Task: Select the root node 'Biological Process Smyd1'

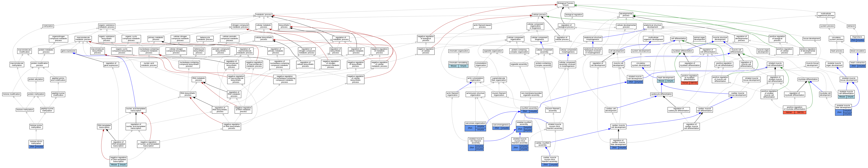Action: (x=565, y=4)
